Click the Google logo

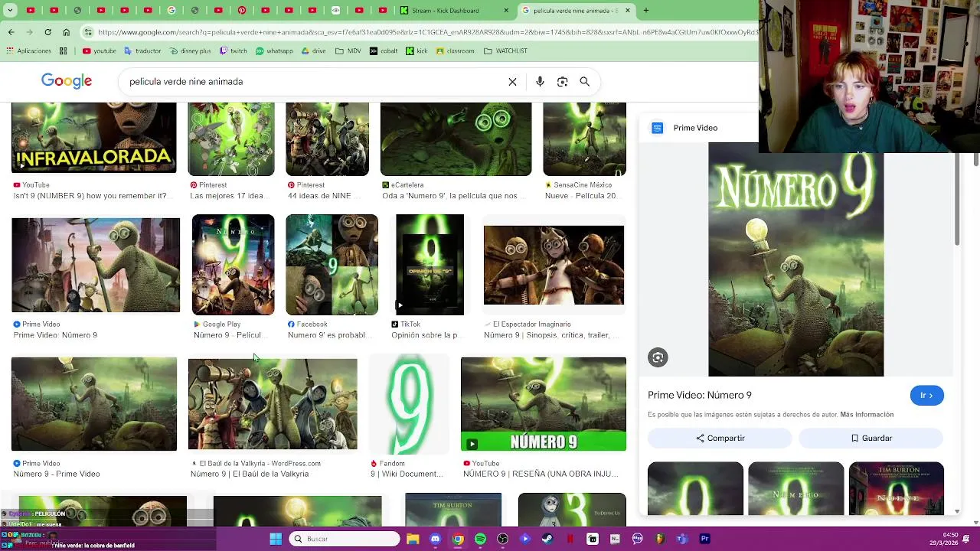pos(67,81)
